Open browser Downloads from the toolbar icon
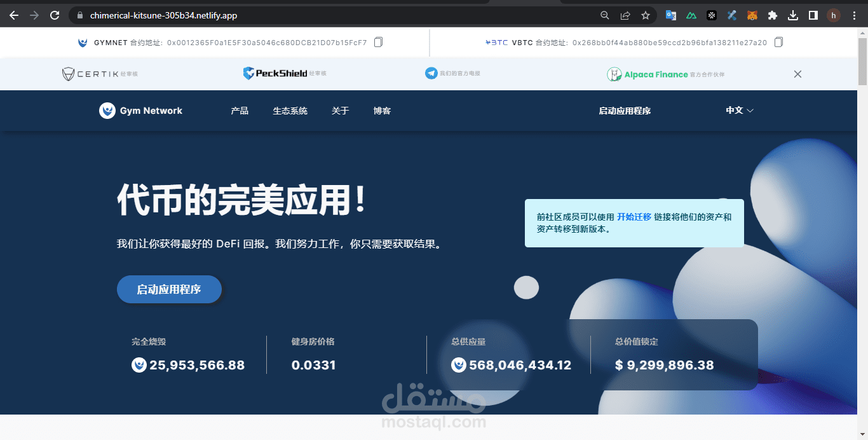Screen dimensions: 868x440 coord(793,15)
